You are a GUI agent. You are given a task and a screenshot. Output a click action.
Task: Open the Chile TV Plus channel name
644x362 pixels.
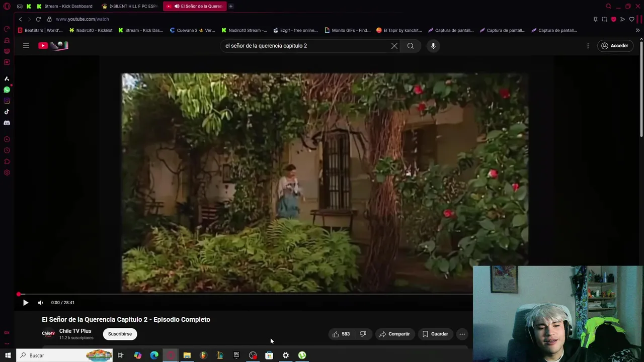[x=75, y=331]
